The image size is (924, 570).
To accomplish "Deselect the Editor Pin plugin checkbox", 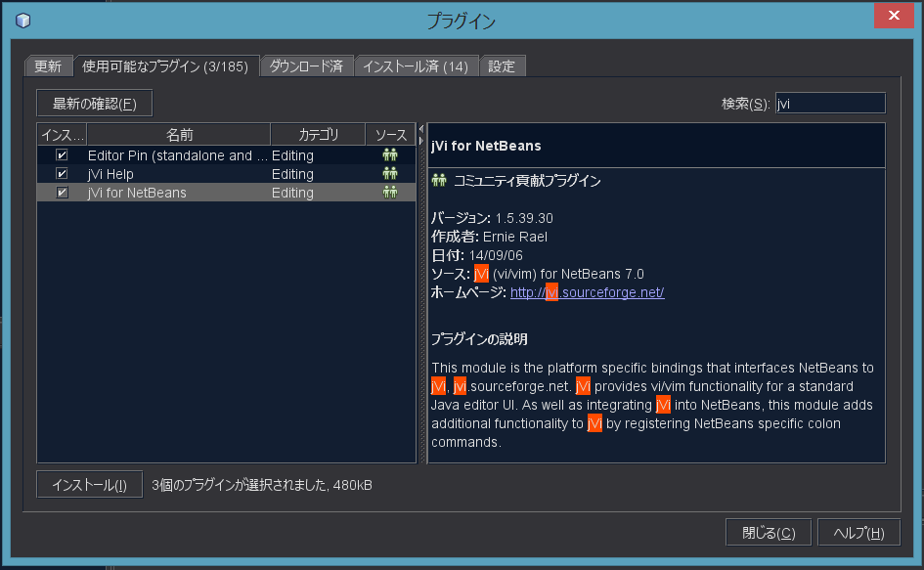I will (x=61, y=155).
